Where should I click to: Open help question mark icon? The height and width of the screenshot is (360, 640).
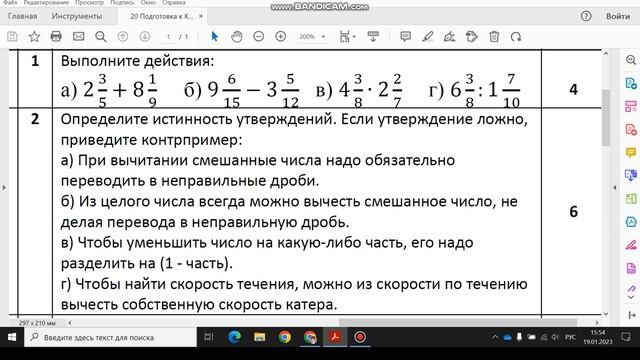(586, 16)
